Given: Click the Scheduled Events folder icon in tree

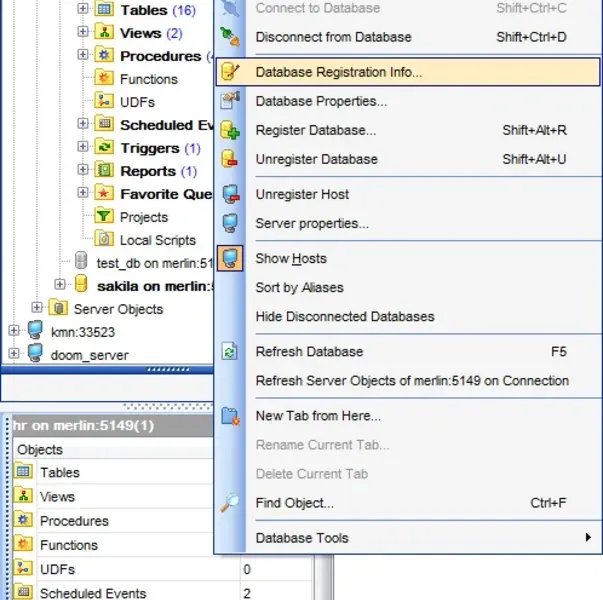Looking at the screenshot, I should point(104,124).
